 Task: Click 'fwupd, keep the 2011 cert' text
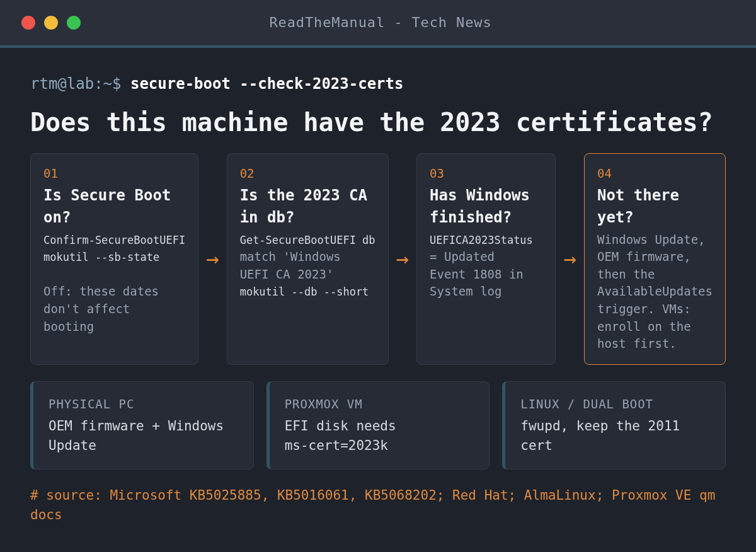(x=600, y=435)
